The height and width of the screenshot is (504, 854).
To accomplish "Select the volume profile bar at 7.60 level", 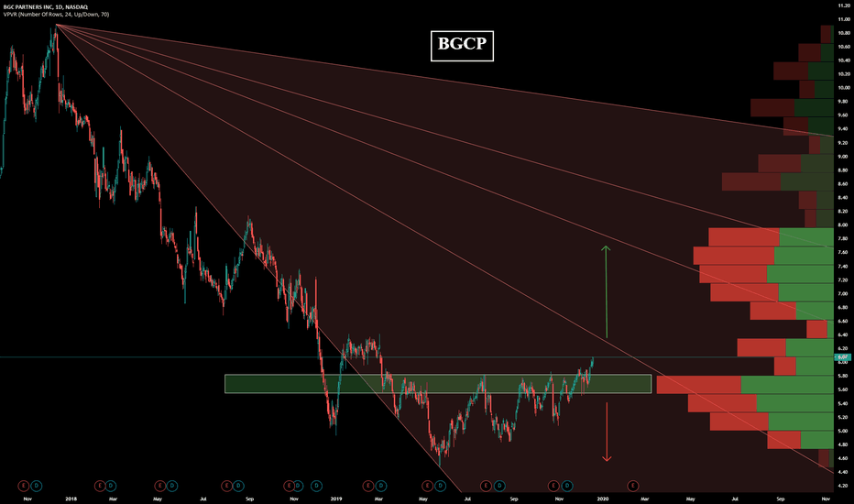I will pyautogui.click(x=763, y=256).
